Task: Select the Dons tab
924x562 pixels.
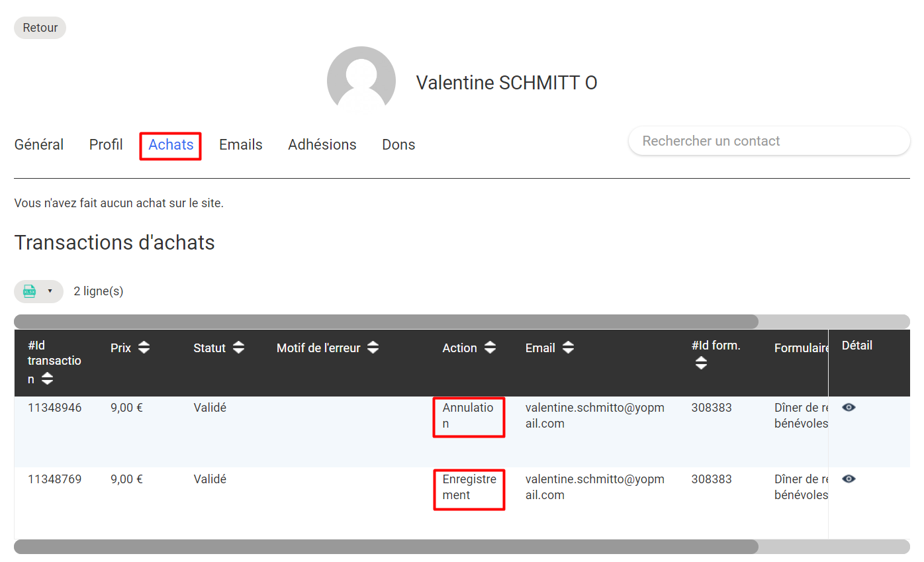Action: coord(398,145)
